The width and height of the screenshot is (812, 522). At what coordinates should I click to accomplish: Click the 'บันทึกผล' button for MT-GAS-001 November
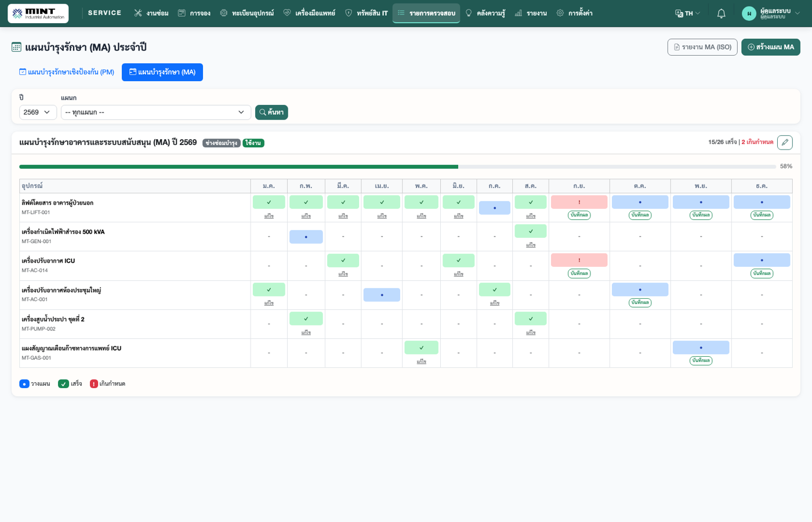pyautogui.click(x=701, y=360)
